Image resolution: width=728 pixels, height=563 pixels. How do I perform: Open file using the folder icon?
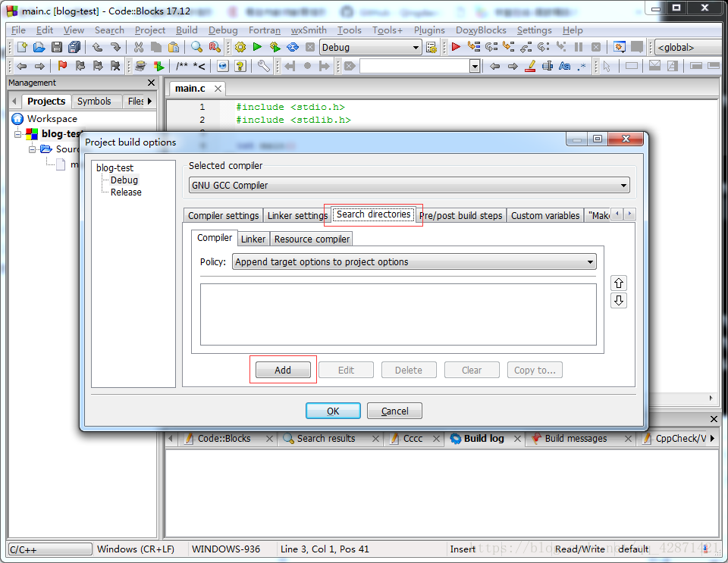tap(39, 47)
